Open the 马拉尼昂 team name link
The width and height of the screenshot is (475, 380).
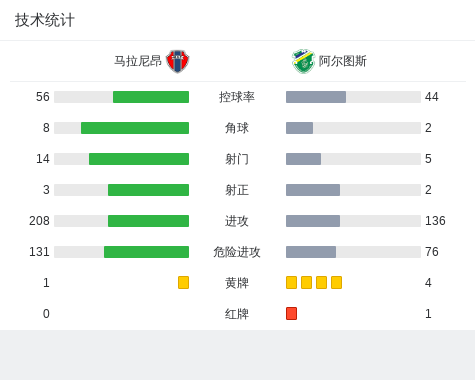click(138, 61)
